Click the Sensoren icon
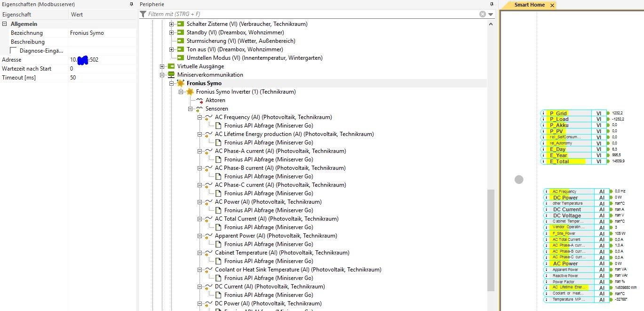Viewport: 644px width, 311px height. click(199, 109)
